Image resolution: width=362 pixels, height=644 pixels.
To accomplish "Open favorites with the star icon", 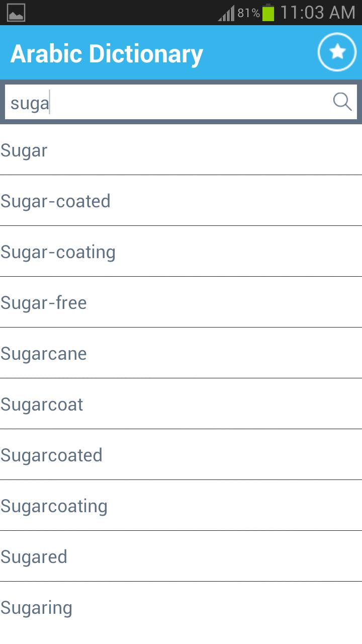I will point(337,52).
